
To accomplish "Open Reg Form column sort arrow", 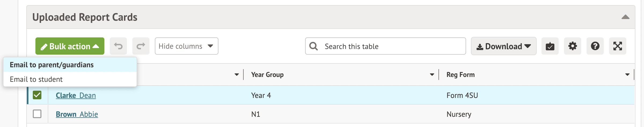I will click(x=627, y=75).
